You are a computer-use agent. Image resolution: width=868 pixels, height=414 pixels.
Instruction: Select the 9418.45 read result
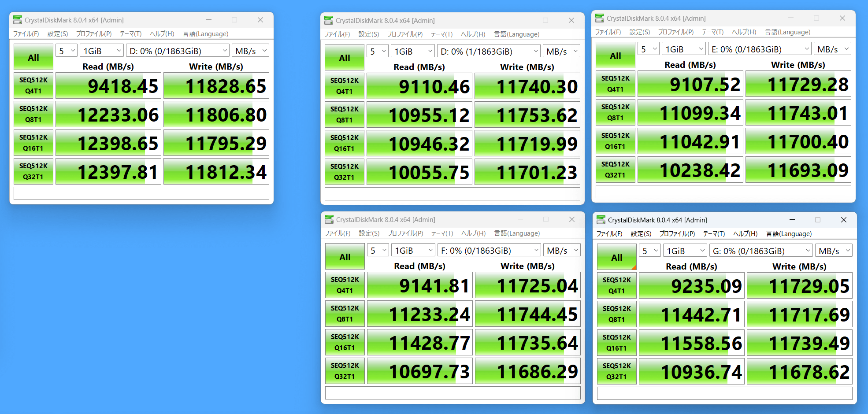click(108, 85)
